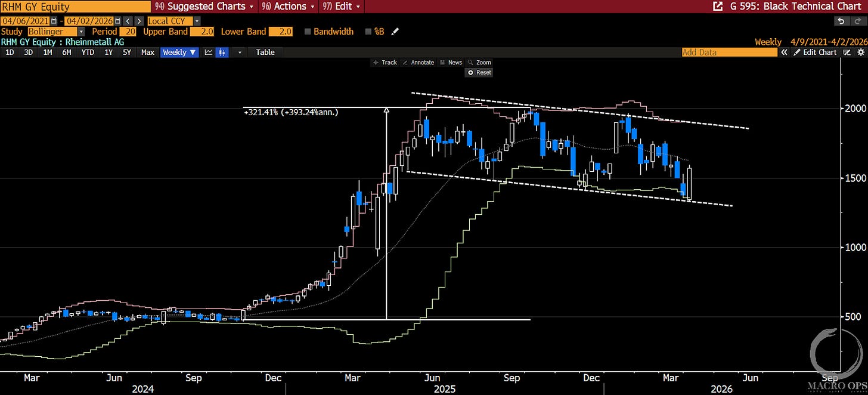Open the chart type dropdown arrow

[240, 52]
